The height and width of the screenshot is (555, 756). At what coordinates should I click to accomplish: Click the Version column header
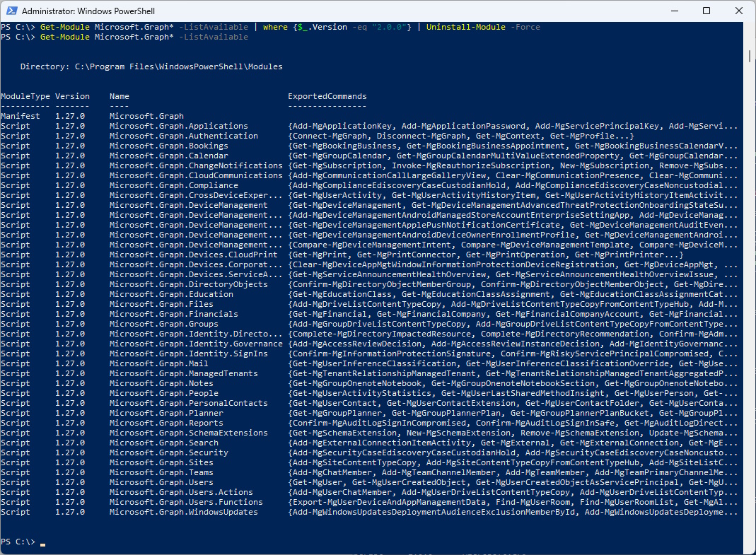[x=72, y=96]
